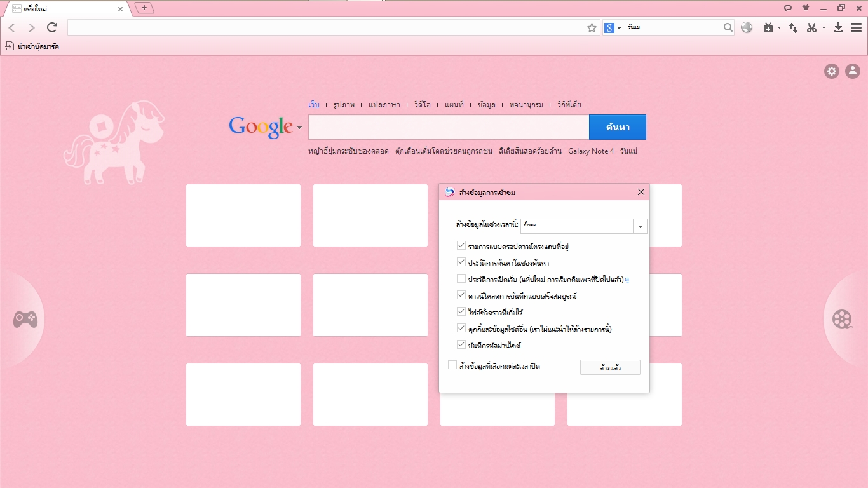Click the user account avatar icon
868x488 pixels.
853,71
